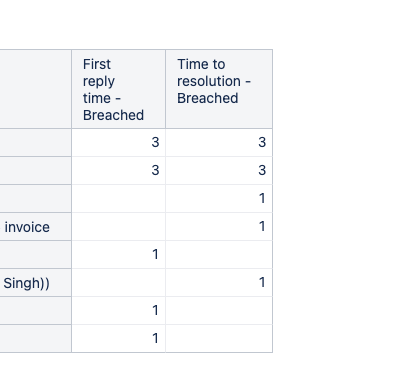Click first-row value 3 under First reply time
This screenshot has height=383, width=395.
pyautogui.click(x=118, y=142)
